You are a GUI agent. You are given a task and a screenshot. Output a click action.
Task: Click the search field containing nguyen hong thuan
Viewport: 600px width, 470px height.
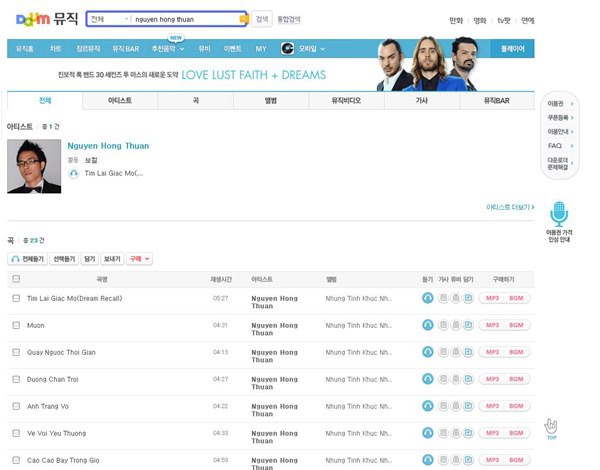pyautogui.click(x=186, y=19)
